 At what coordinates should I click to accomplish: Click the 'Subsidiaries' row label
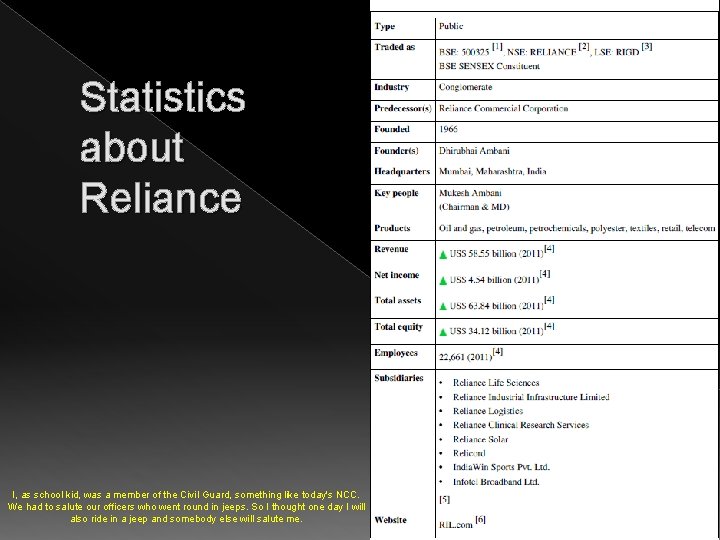click(398, 378)
